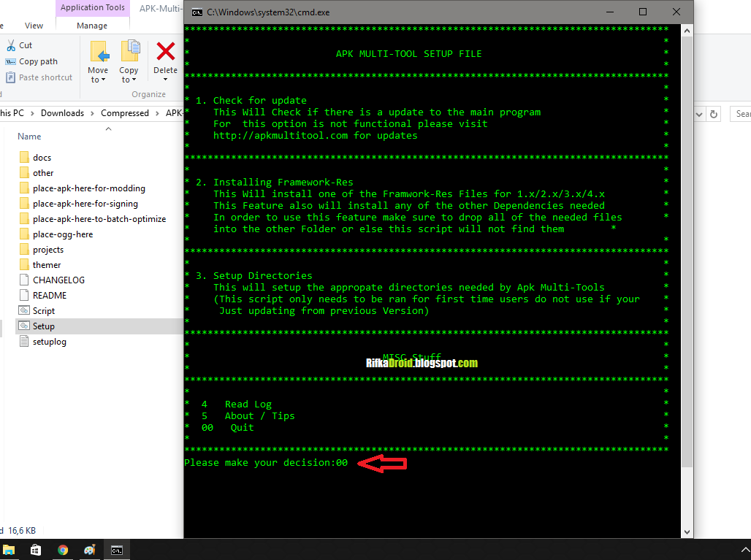Screen dimensions: 751x560
Task: Minimize the cmd.exe window
Action: click(610, 12)
